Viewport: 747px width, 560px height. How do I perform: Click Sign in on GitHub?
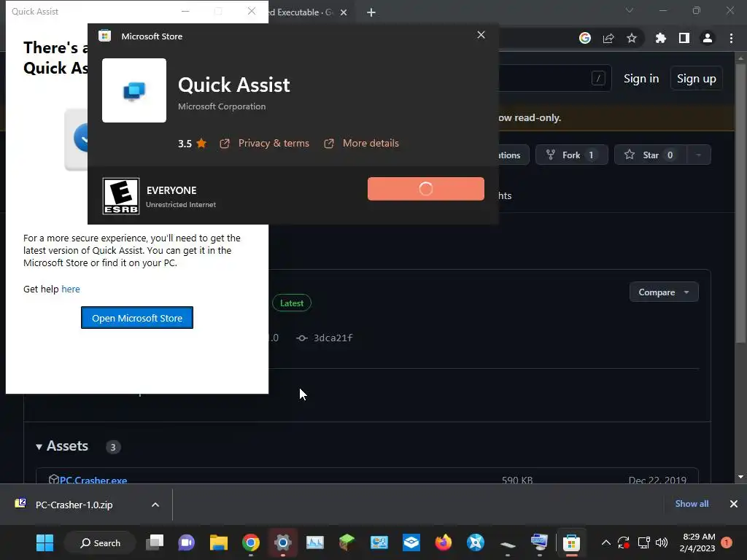(x=641, y=79)
